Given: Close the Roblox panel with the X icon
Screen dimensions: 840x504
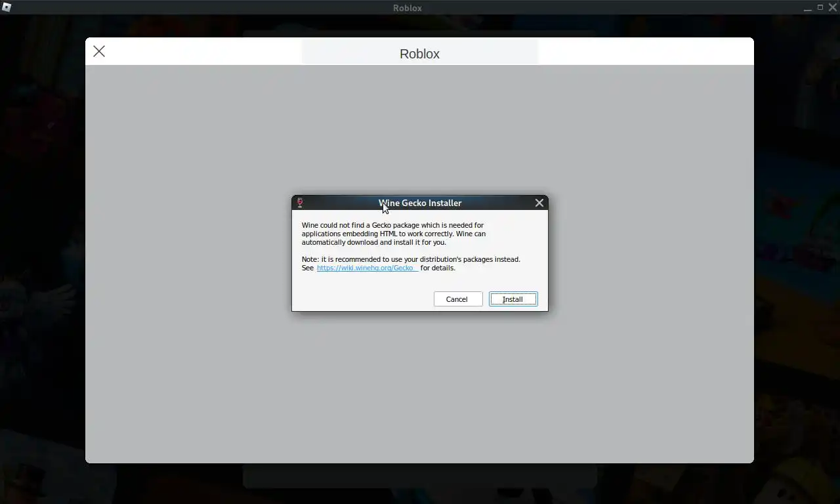Looking at the screenshot, I should tap(99, 51).
